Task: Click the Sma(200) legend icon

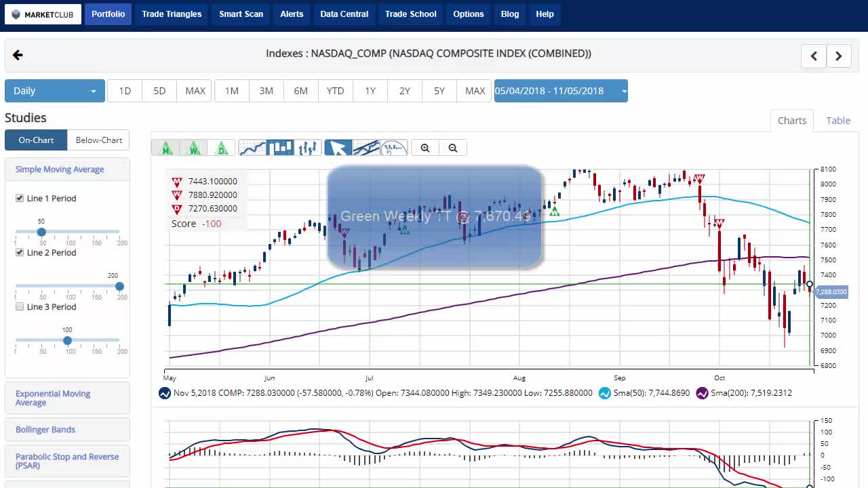Action: coord(702,393)
